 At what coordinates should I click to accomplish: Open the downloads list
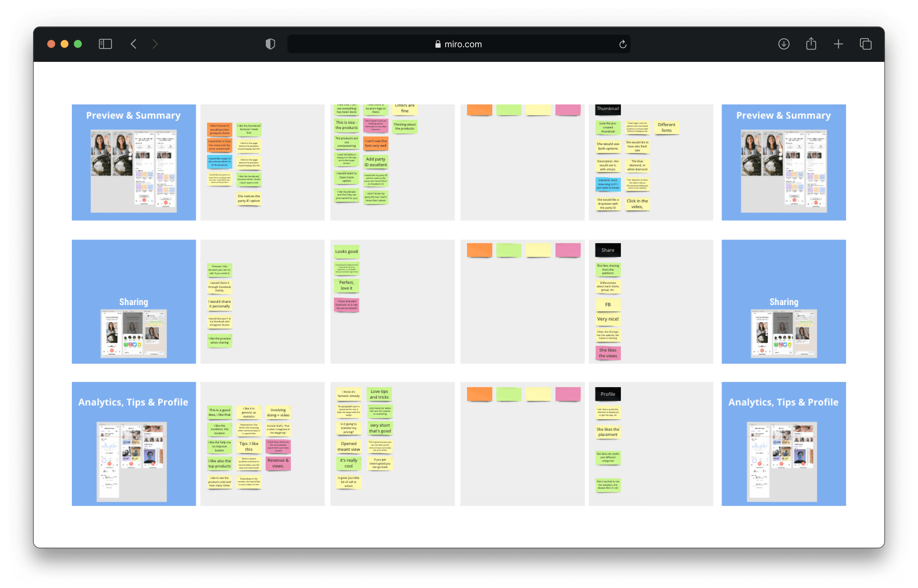pyautogui.click(x=784, y=44)
